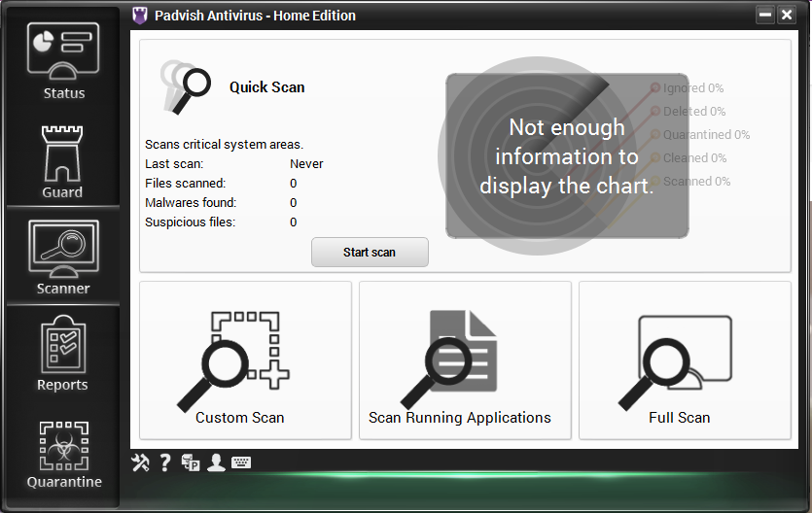Open the Status section in sidebar
Screen dimensions: 812x513
63,61
